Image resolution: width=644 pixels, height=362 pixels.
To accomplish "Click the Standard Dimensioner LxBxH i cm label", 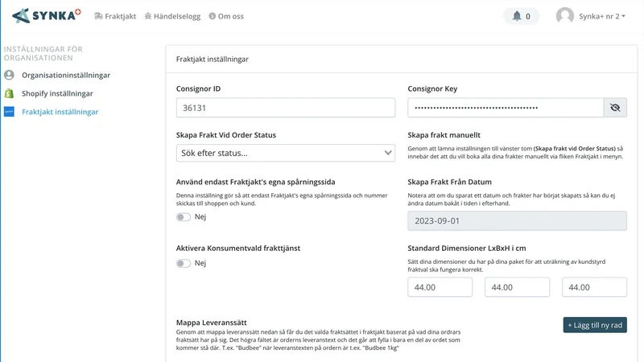I will pyautogui.click(x=467, y=249).
